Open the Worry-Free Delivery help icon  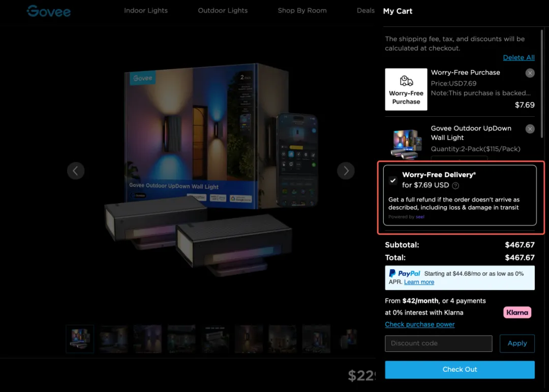coord(455,186)
